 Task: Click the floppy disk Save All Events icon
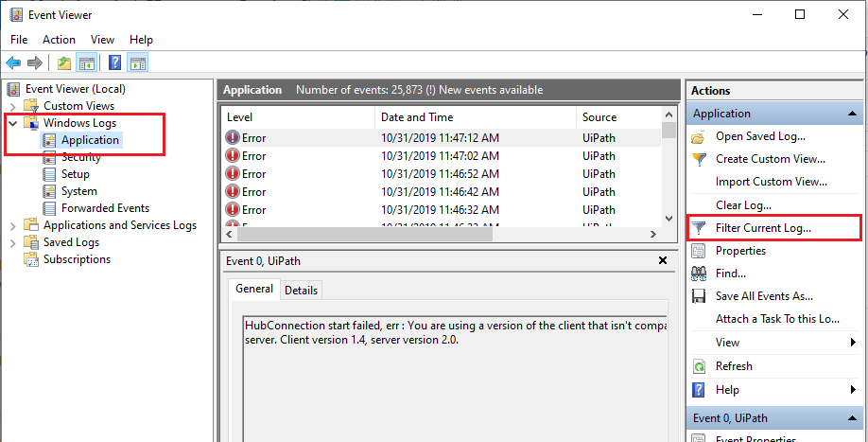click(x=699, y=296)
